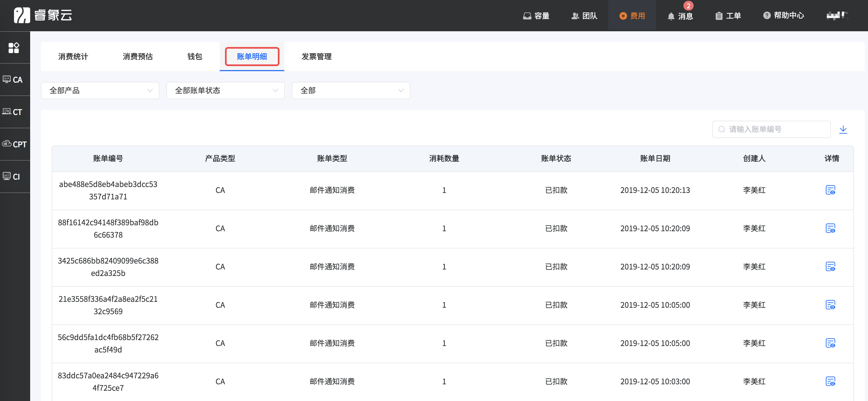
Task: Click the 睿象云 logo
Action: pyautogui.click(x=43, y=15)
